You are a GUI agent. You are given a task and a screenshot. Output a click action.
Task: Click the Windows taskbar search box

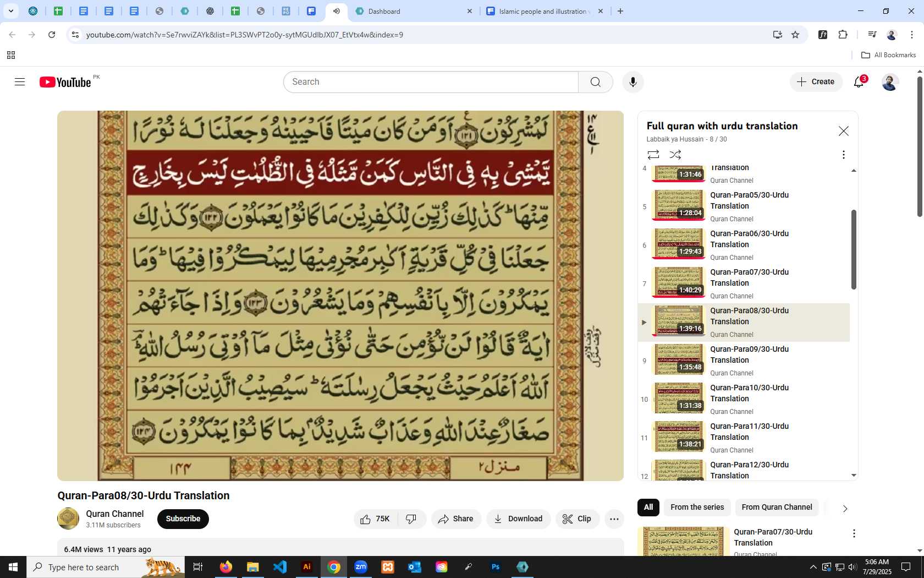(x=106, y=567)
